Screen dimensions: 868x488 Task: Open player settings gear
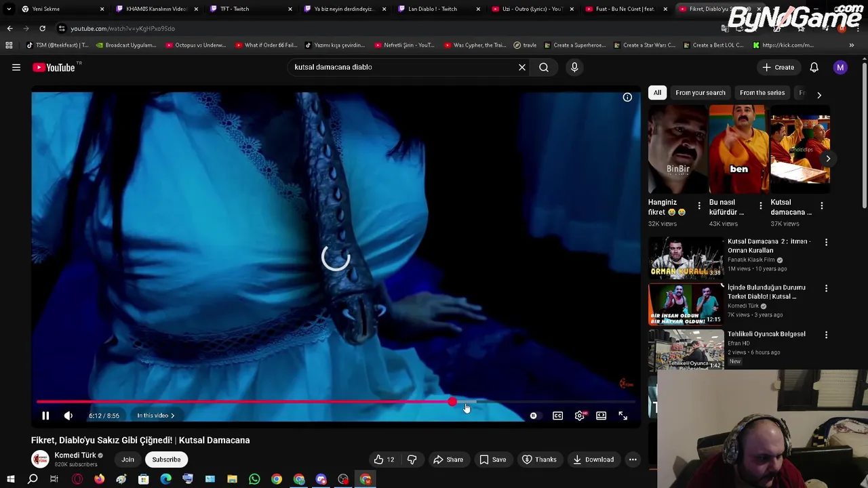(x=580, y=415)
